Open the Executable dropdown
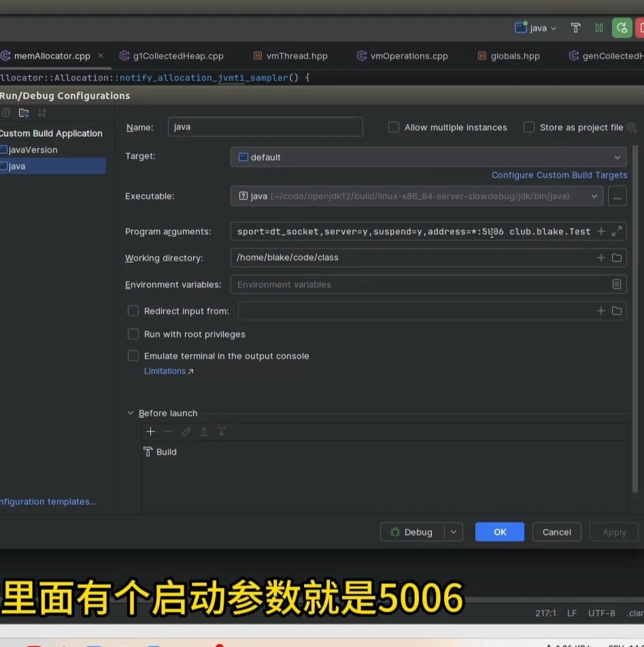The width and height of the screenshot is (644, 647). (594, 196)
